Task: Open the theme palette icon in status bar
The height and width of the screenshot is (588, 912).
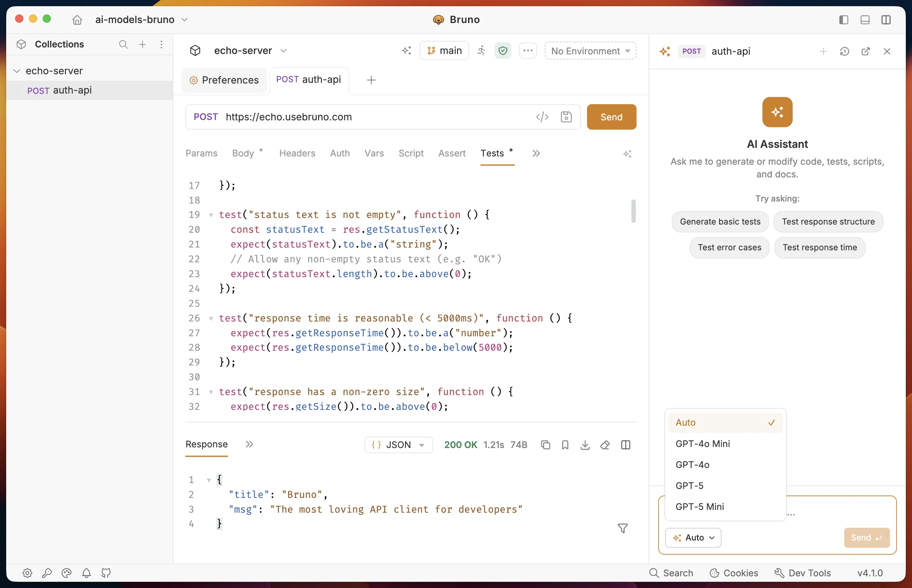Action: pos(66,573)
